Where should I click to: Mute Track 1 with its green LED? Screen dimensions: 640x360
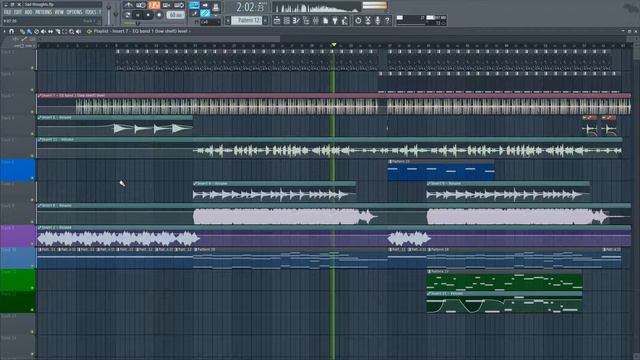pyautogui.click(x=32, y=68)
